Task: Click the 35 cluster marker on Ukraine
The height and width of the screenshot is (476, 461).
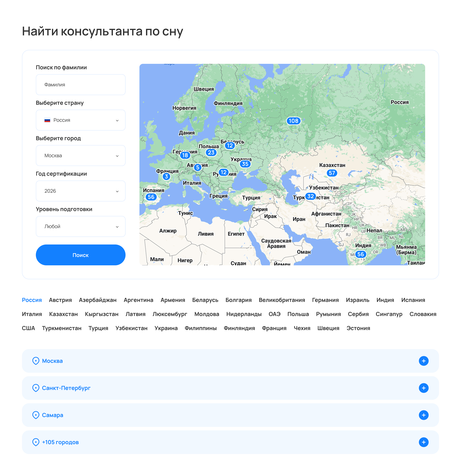Action: (x=245, y=164)
